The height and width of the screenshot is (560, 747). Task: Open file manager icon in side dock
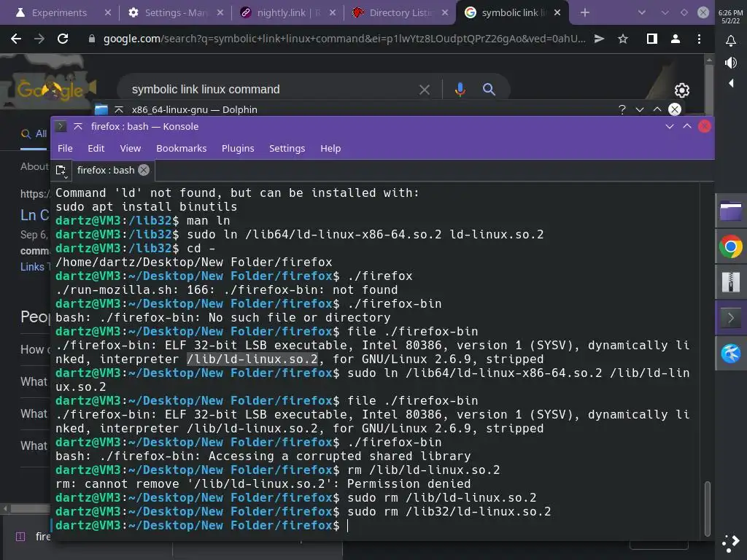click(x=730, y=211)
